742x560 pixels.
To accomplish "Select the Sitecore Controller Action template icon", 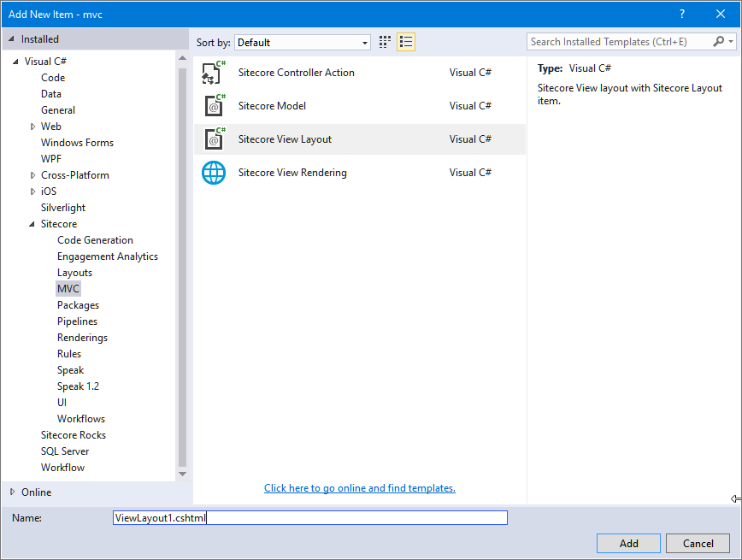I will click(x=213, y=73).
